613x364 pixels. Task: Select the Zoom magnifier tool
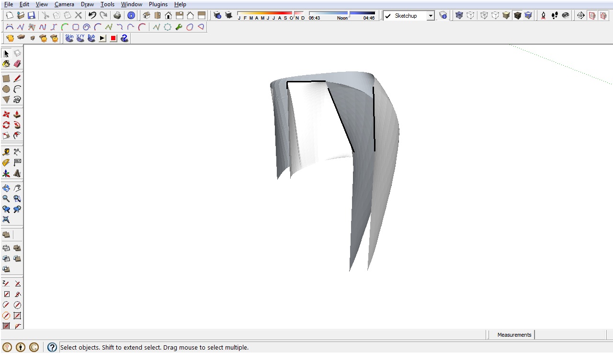6,199
